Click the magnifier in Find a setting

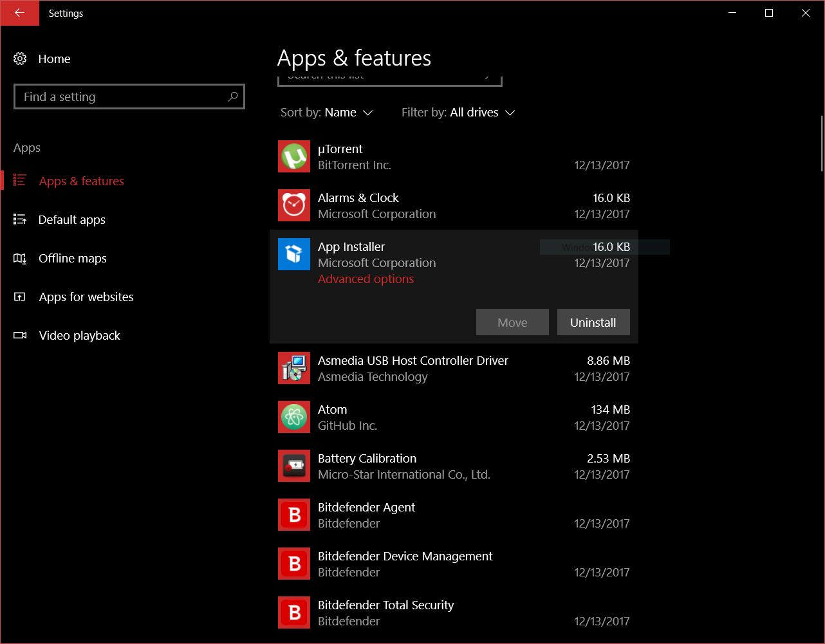pyautogui.click(x=233, y=97)
